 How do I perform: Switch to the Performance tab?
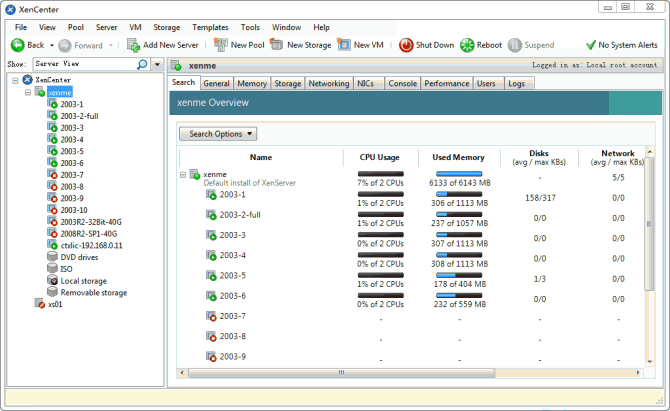click(x=447, y=84)
